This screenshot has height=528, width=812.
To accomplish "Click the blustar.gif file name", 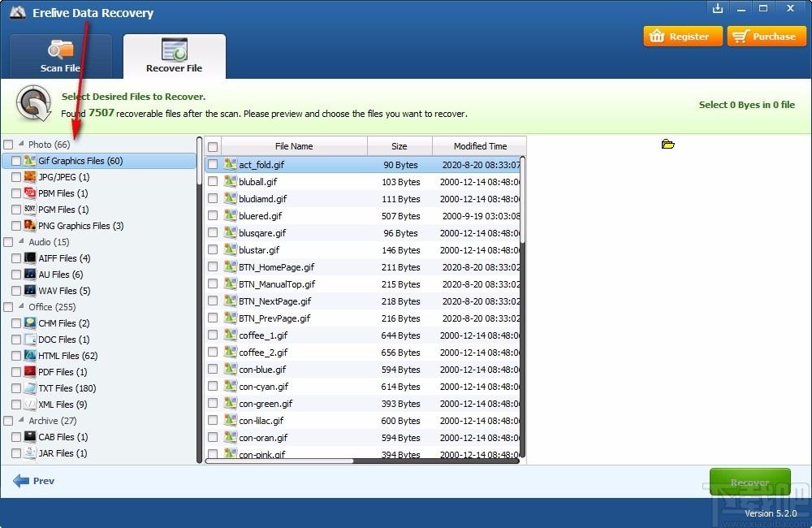I will click(259, 249).
